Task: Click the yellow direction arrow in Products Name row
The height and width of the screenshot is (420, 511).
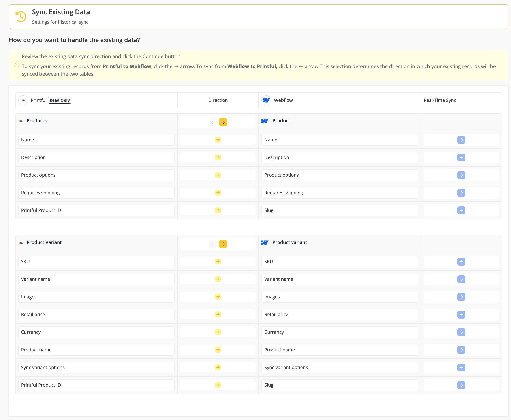Action: (218, 140)
